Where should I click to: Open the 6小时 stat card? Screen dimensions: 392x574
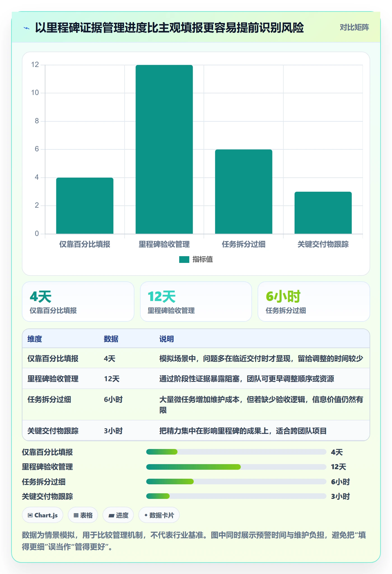314,302
